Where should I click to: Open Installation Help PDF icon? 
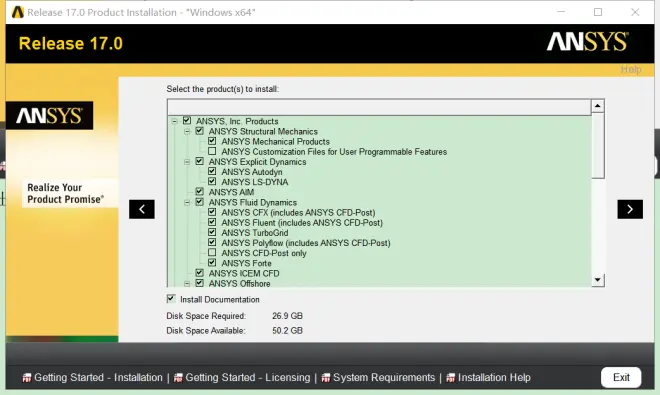point(450,378)
